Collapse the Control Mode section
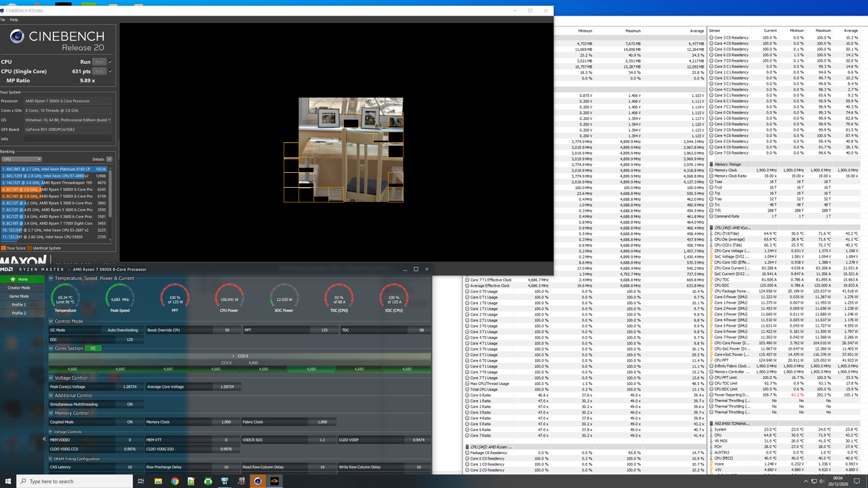This screenshot has width=868, height=488. point(52,321)
